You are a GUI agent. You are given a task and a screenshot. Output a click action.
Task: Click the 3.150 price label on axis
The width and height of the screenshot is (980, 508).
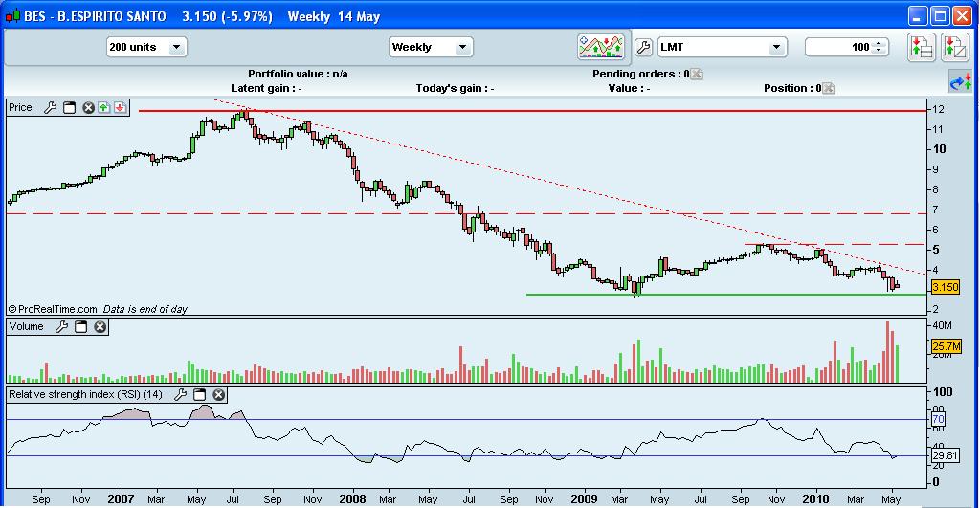945,287
